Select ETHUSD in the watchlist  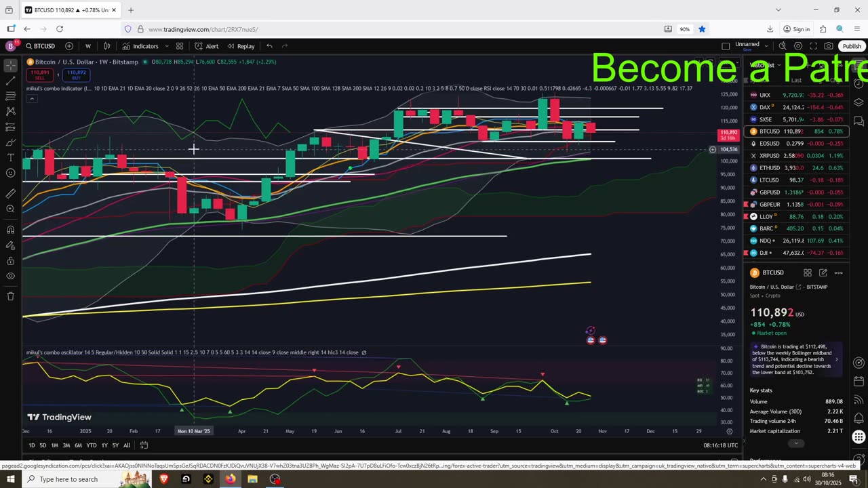tap(796, 168)
